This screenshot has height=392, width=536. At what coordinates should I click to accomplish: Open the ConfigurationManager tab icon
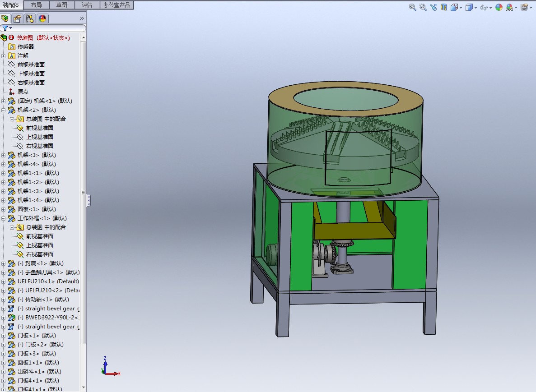(30, 18)
